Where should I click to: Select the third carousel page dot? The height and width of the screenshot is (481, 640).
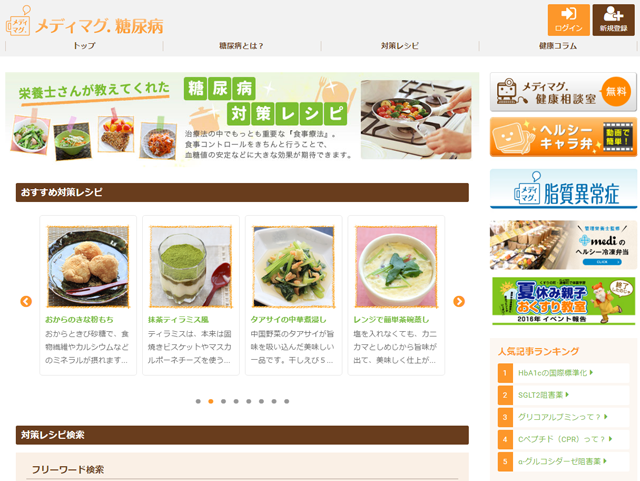click(223, 401)
